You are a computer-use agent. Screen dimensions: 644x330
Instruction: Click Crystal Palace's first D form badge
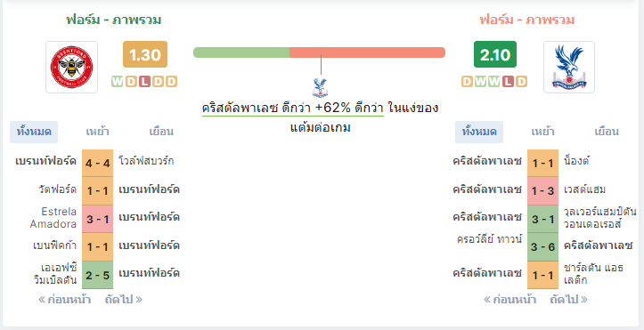467,82
